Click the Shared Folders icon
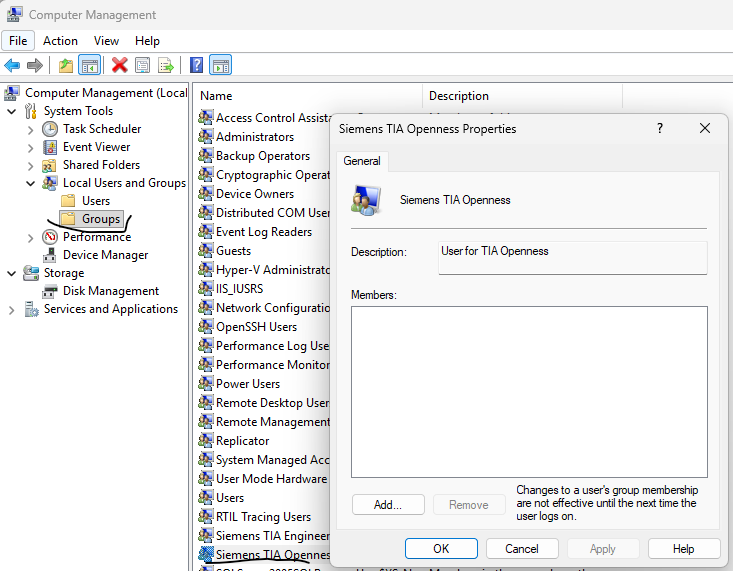 pyautogui.click(x=50, y=165)
